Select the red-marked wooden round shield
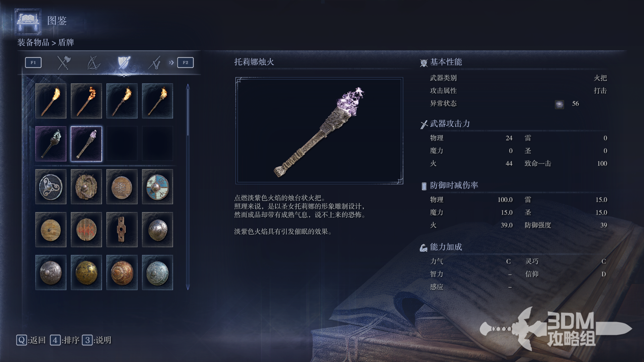 [x=86, y=230]
